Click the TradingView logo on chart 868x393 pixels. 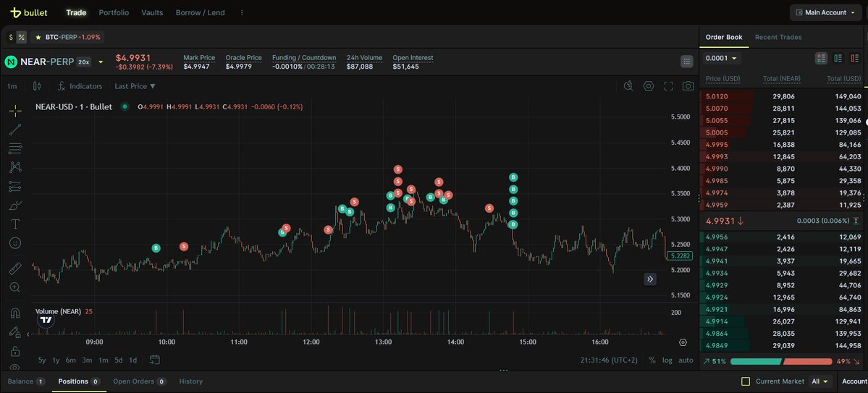pyautogui.click(x=46, y=320)
